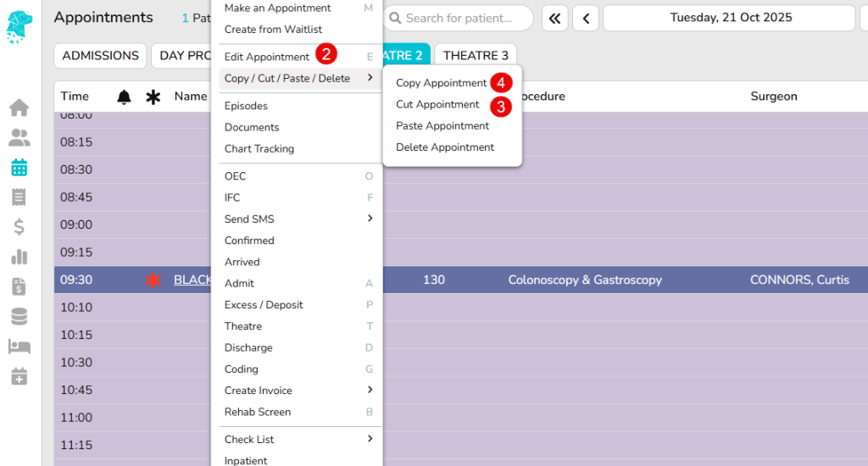This screenshot has width=868, height=466.
Task: Open the Home icon in sidebar
Action: pos(19,108)
